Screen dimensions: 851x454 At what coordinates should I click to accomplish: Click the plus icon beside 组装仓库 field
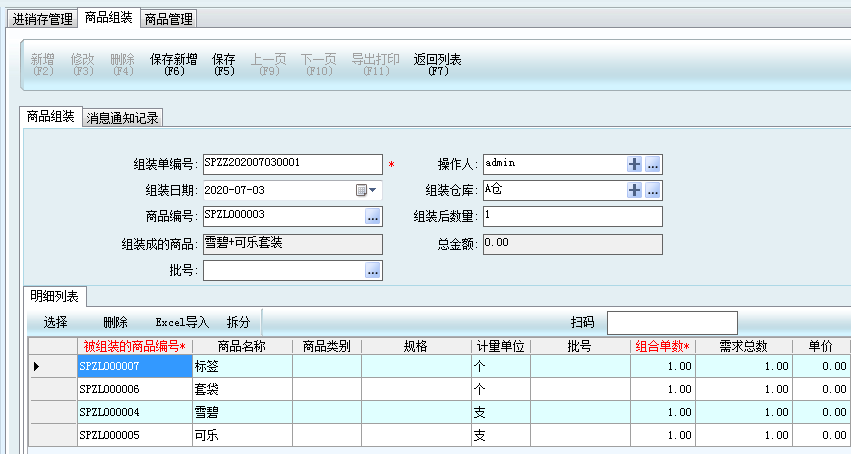pyautogui.click(x=634, y=190)
